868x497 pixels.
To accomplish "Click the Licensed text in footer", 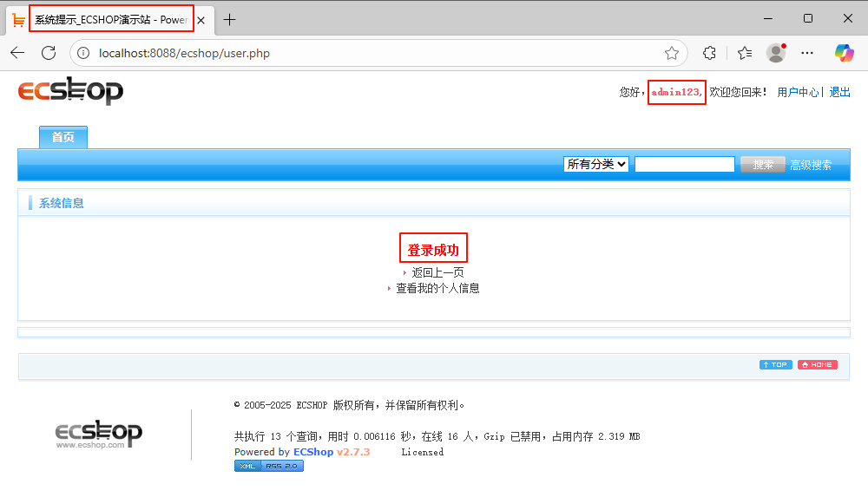I will pyautogui.click(x=423, y=452).
